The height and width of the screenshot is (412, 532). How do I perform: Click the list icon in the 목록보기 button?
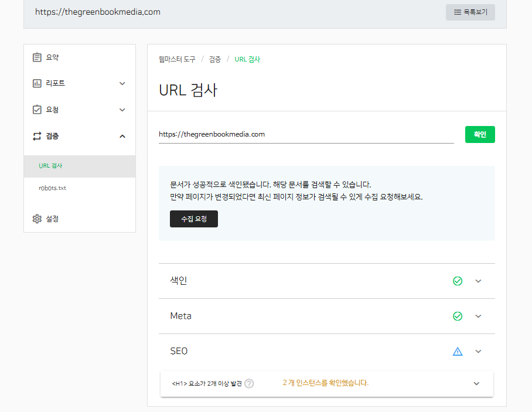(458, 12)
